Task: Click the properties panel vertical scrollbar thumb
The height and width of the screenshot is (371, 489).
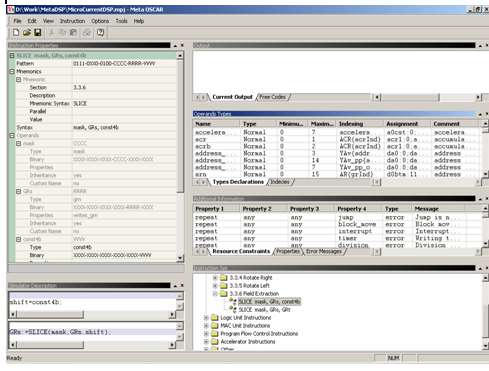Action: [180, 127]
